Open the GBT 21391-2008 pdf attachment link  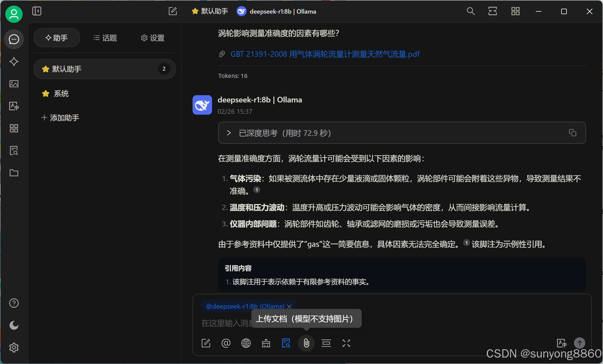tap(325, 54)
